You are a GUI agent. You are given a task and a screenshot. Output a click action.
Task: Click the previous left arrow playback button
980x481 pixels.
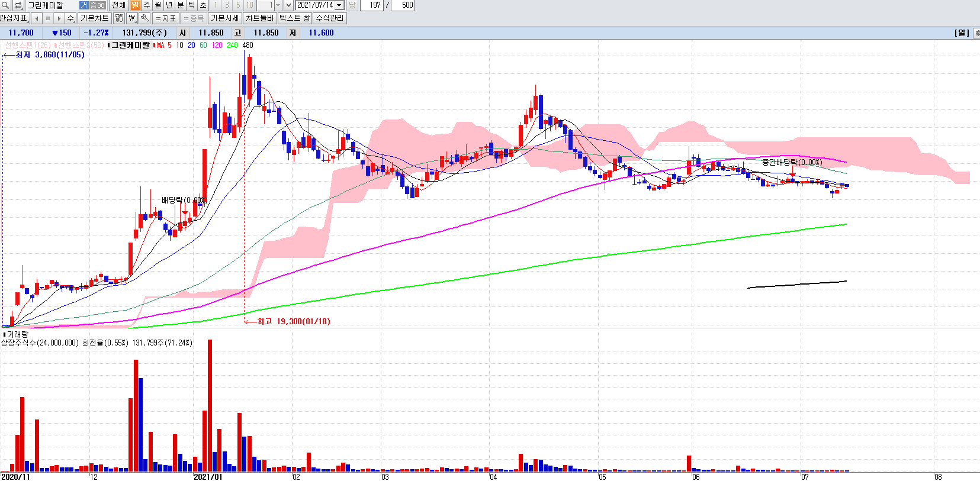click(x=37, y=18)
